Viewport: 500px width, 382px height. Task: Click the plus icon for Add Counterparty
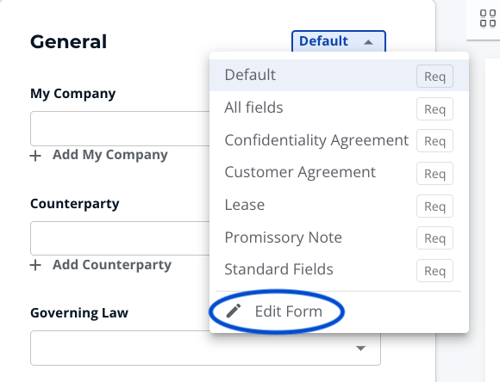pyautogui.click(x=35, y=265)
